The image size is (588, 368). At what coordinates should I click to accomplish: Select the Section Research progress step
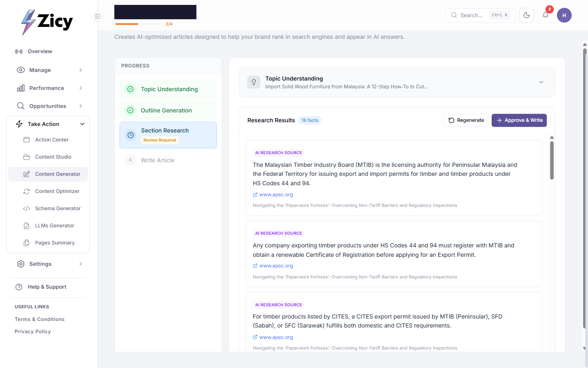(x=168, y=135)
